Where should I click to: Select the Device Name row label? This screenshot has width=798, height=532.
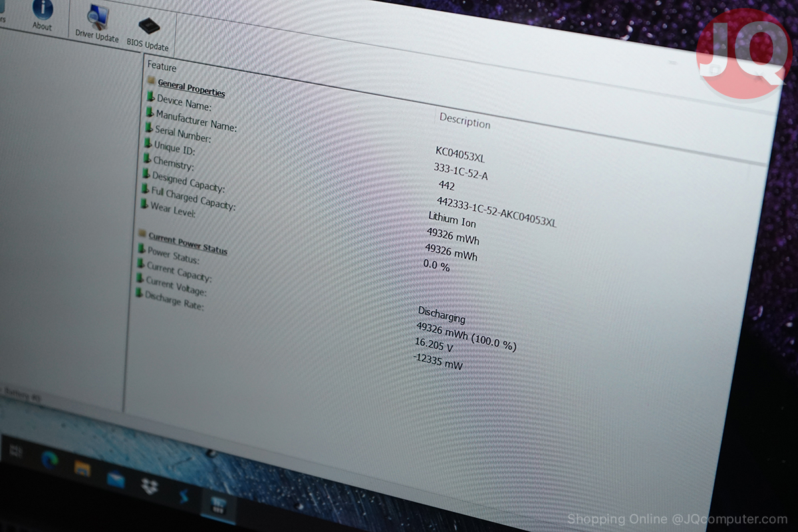184,102
